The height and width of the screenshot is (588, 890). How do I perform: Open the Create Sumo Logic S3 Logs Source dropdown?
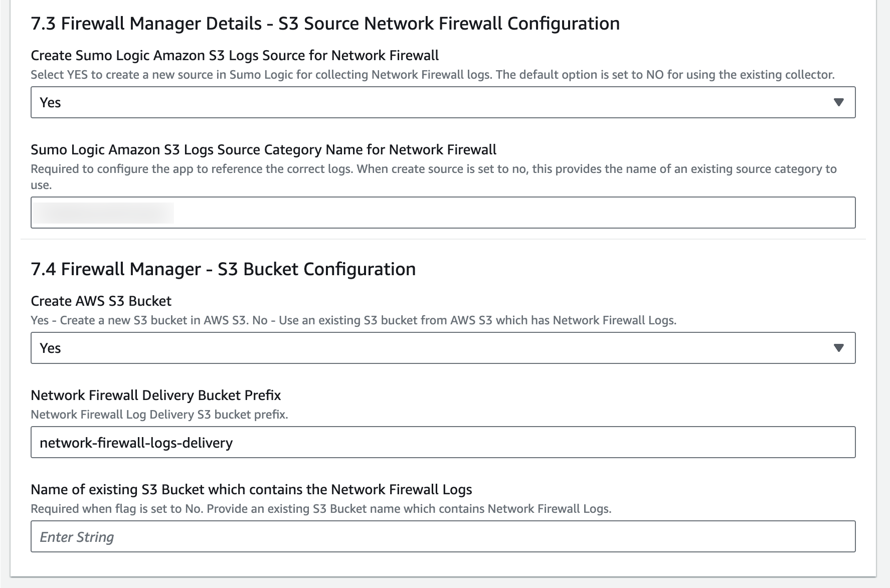441,102
